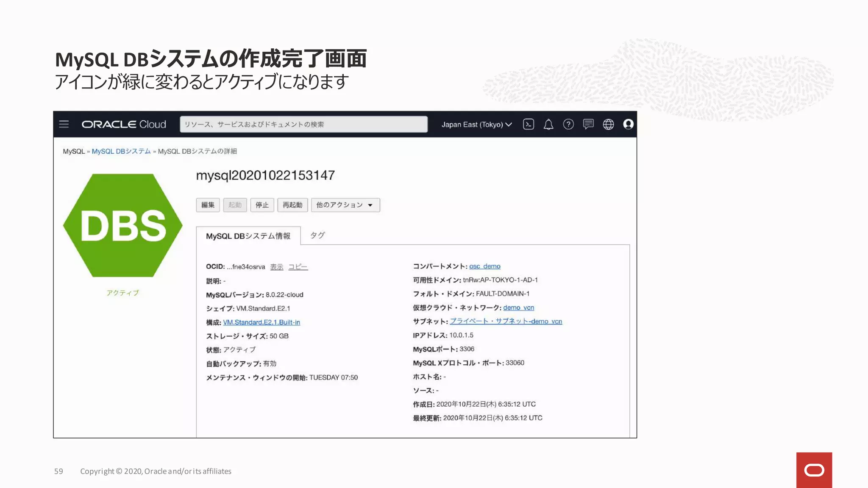Click the 再起動 button
Image resolution: width=868 pixels, height=488 pixels.
292,205
